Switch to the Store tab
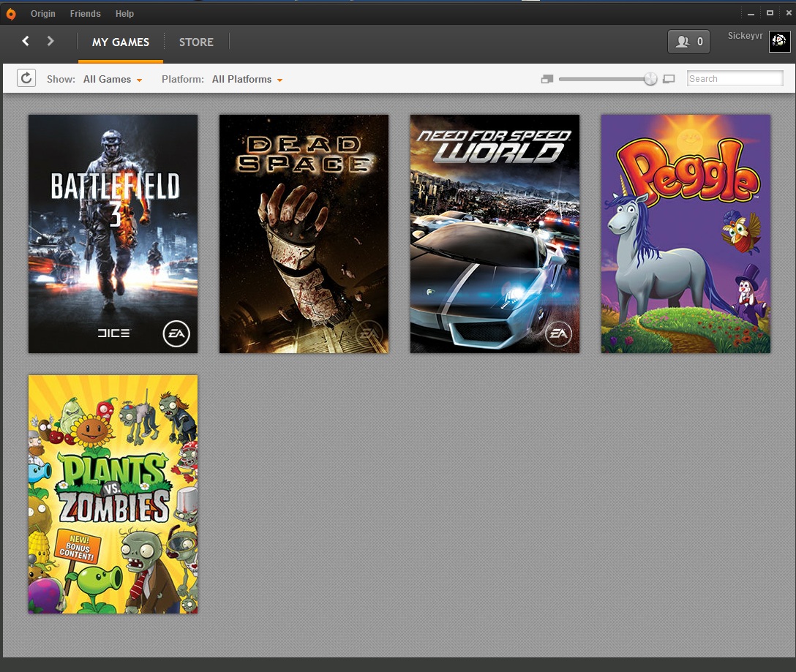796x672 pixels. pyautogui.click(x=196, y=42)
